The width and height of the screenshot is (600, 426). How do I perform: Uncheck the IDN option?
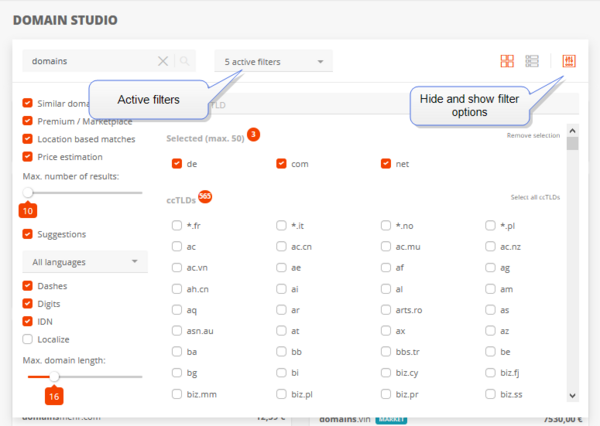[x=28, y=321]
